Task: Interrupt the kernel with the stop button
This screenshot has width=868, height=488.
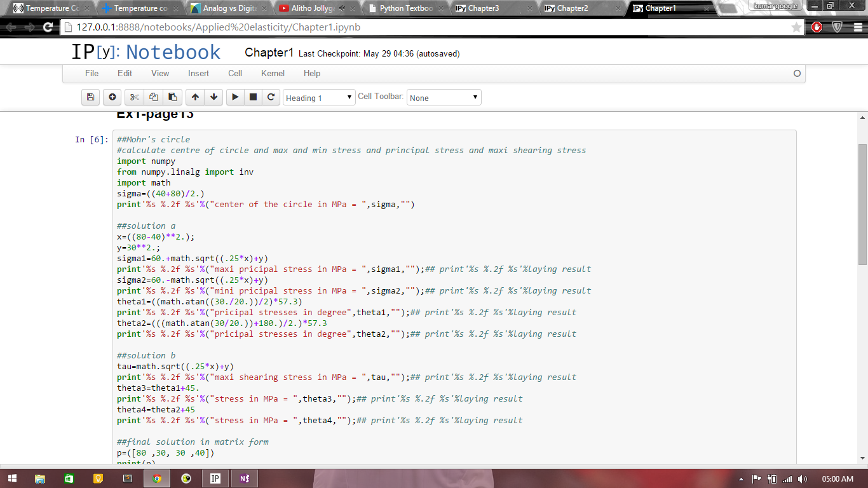Action: (253, 97)
